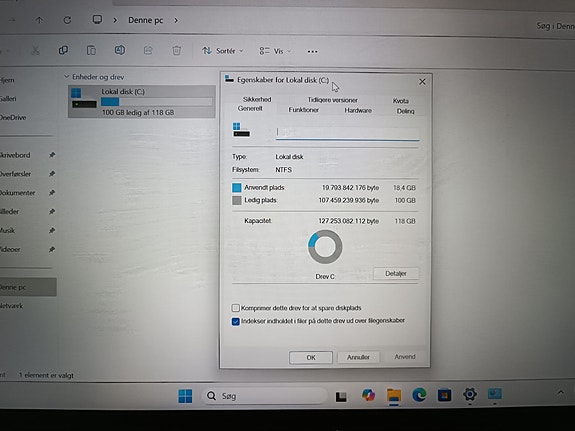Screen dimensions: 575x431
Task: Uncheck Indekser indholdet i filer checkbox
Action: coord(235,322)
